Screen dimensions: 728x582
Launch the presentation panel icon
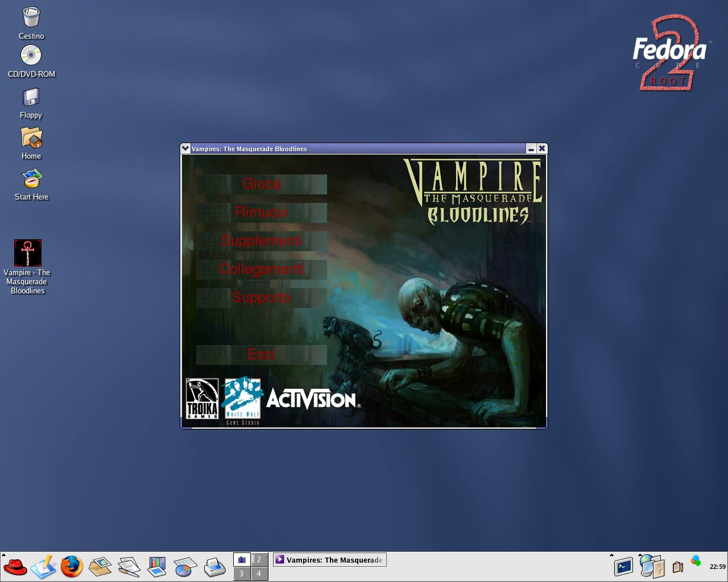[x=156, y=567]
